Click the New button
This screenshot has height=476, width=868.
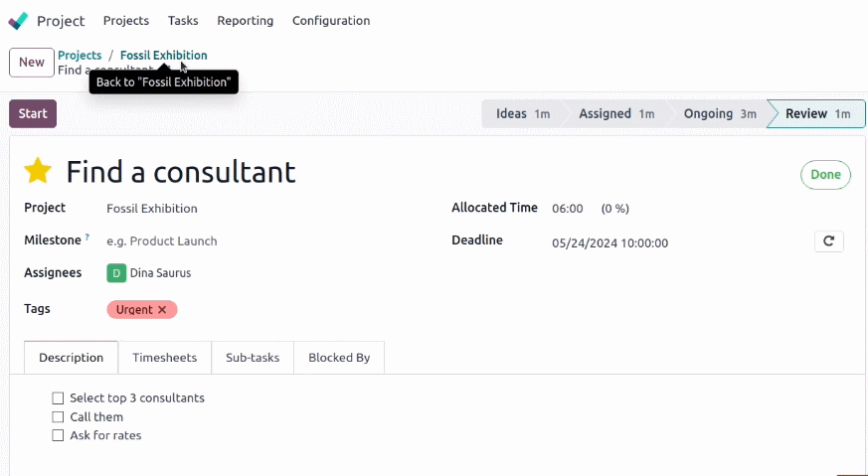coord(32,62)
